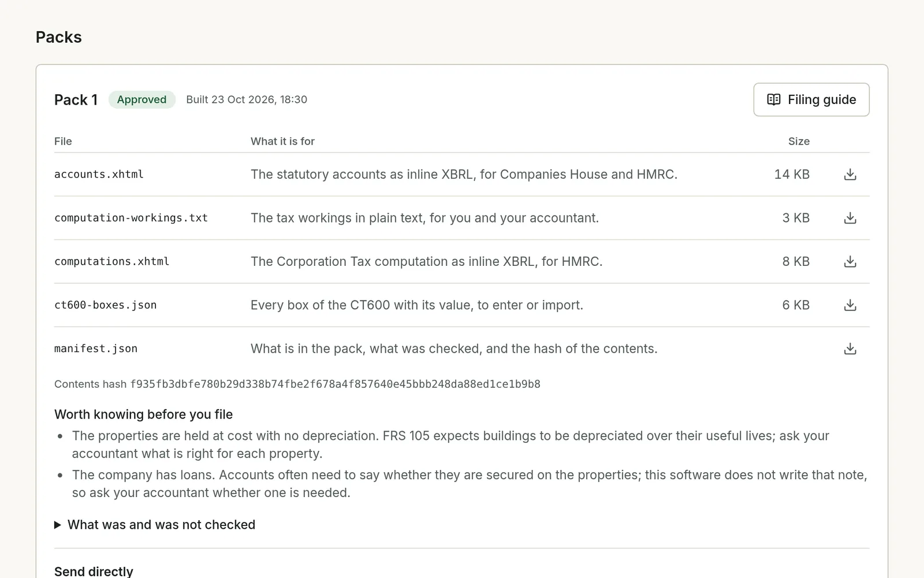The width and height of the screenshot is (924, 578).
Task: Download the accounts.xhtml file
Action: (x=850, y=175)
